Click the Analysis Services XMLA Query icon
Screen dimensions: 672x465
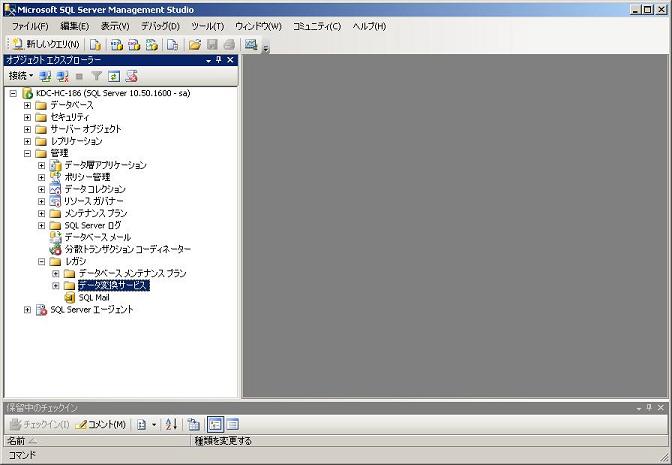point(152,44)
